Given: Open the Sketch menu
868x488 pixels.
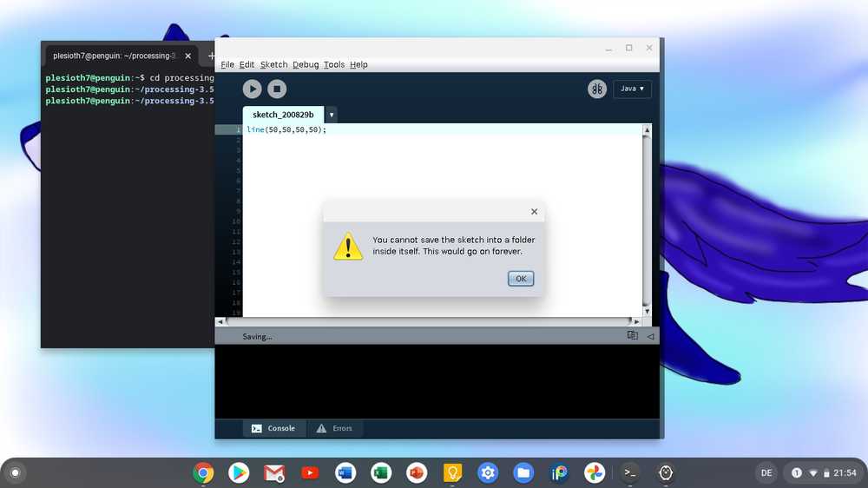Looking at the screenshot, I should [x=273, y=64].
